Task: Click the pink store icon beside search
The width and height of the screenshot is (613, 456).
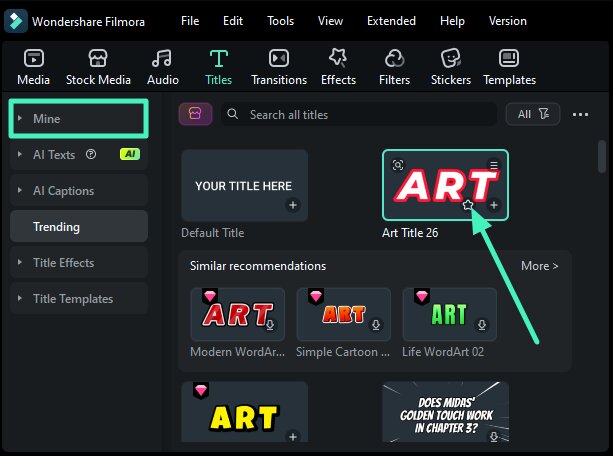Action: (195, 114)
